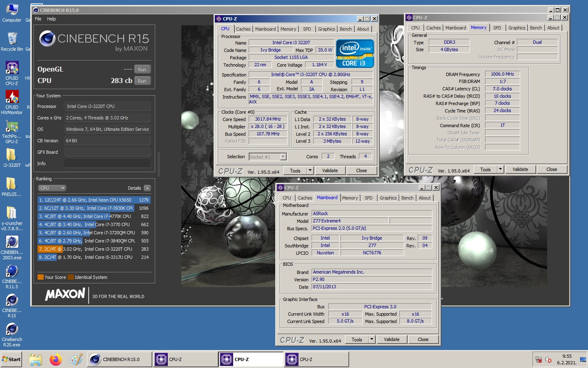The image size is (588, 368).
Task: Open the Computer desktop icon
Action: (x=12, y=13)
